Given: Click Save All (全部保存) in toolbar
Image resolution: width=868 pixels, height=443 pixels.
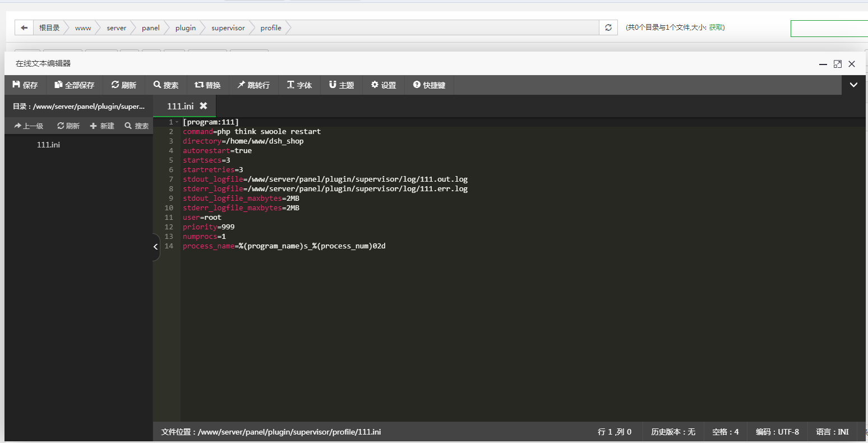Looking at the screenshot, I should pos(74,85).
